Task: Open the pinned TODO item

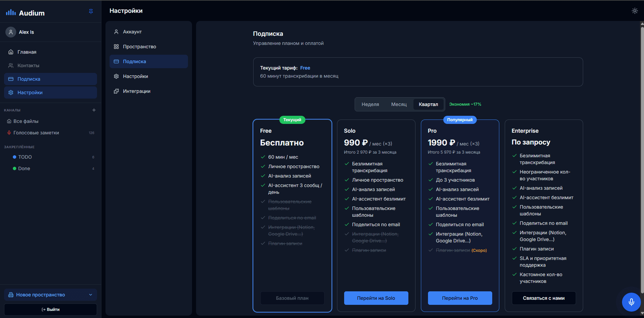Action: pos(25,157)
